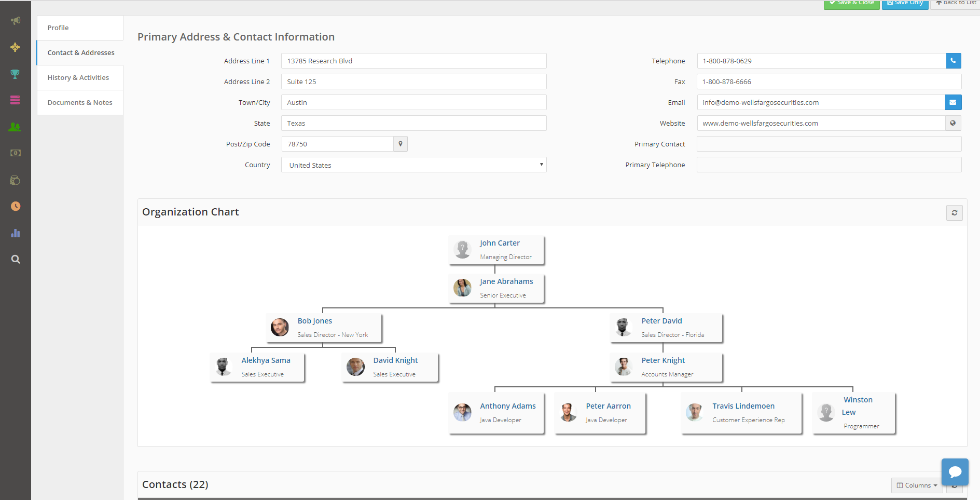Open Bob Jones contact link
Viewport: 980px width, 500px height.
tap(315, 321)
